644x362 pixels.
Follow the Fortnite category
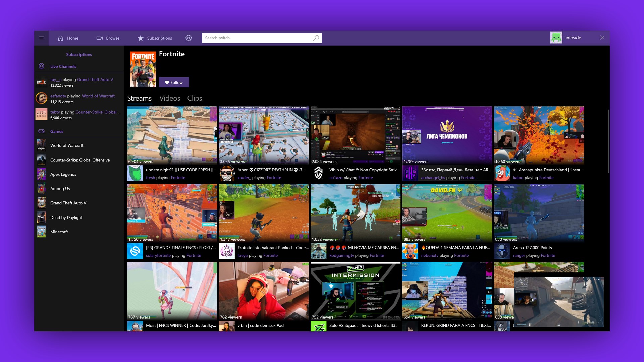[x=174, y=82]
